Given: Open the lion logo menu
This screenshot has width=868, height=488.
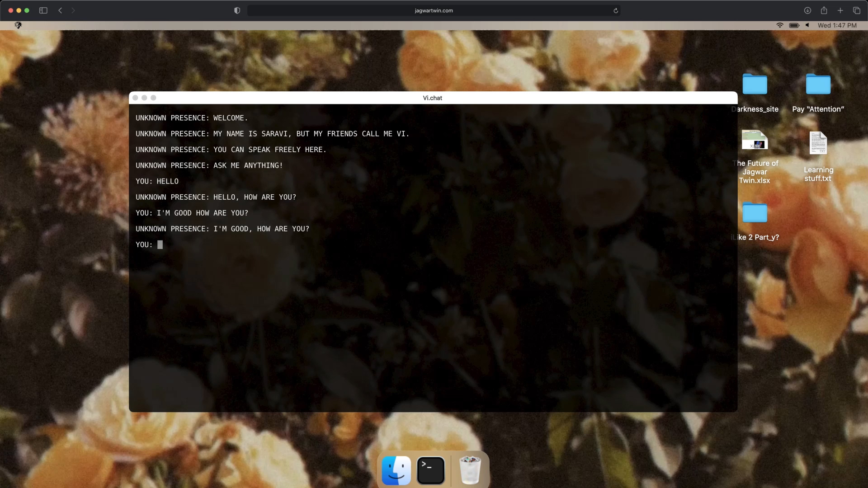Looking at the screenshot, I should [x=18, y=25].
